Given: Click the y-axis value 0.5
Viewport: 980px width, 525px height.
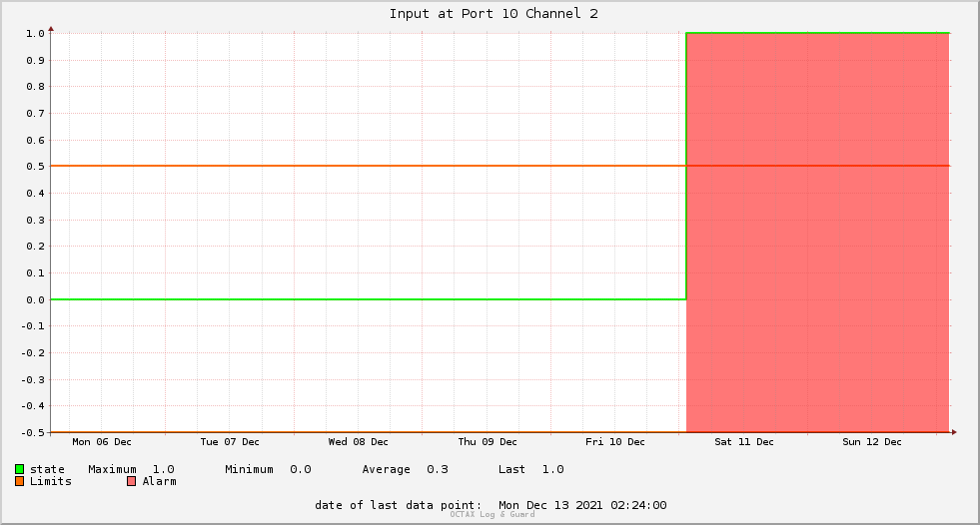Looking at the screenshot, I should point(35,167).
